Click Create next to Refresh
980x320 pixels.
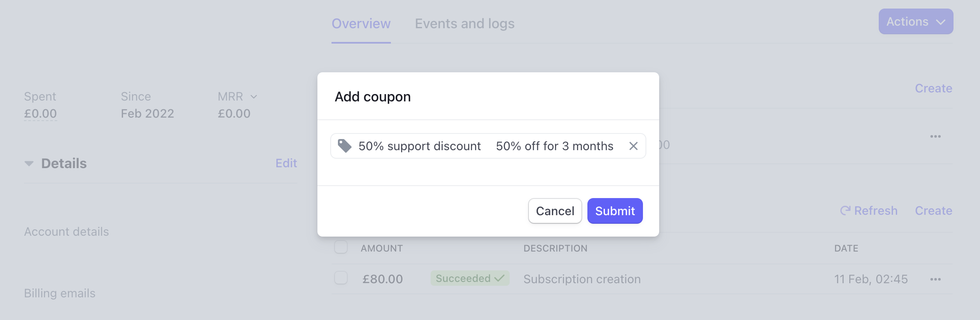pos(933,210)
